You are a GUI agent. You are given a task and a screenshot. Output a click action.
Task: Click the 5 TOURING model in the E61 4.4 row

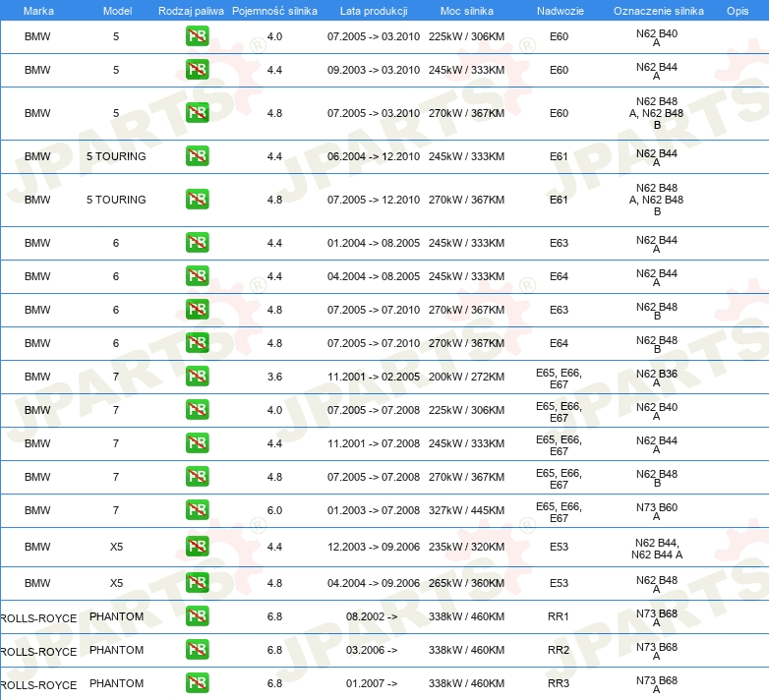[x=116, y=156]
